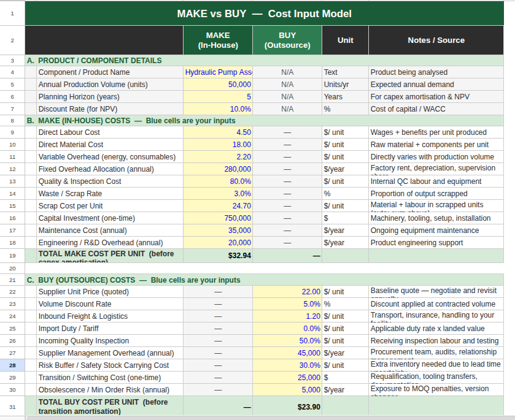This screenshot has height=420, width=515.
Task: Select Direct Material Cost value 18.00
Action: click(218, 145)
